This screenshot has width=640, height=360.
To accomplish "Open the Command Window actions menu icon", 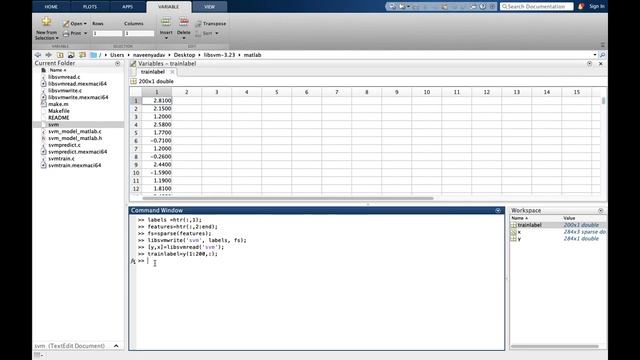I will [498, 211].
